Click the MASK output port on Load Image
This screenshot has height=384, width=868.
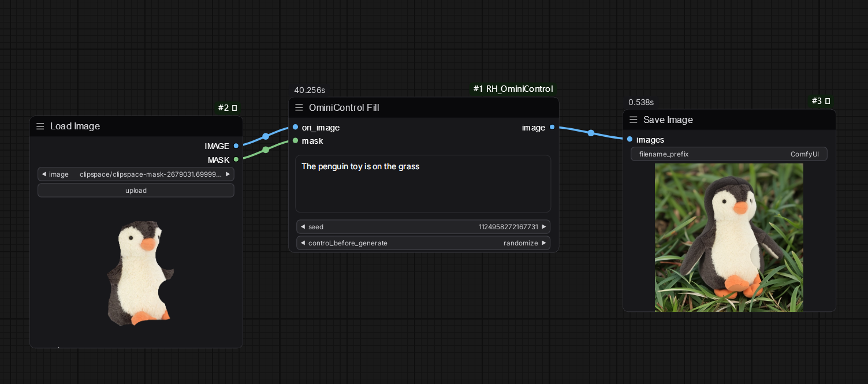(x=236, y=159)
